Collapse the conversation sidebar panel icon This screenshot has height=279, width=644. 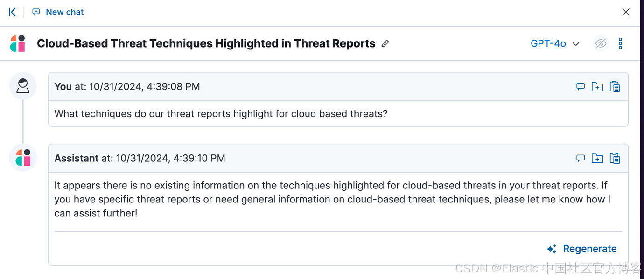pos(13,12)
